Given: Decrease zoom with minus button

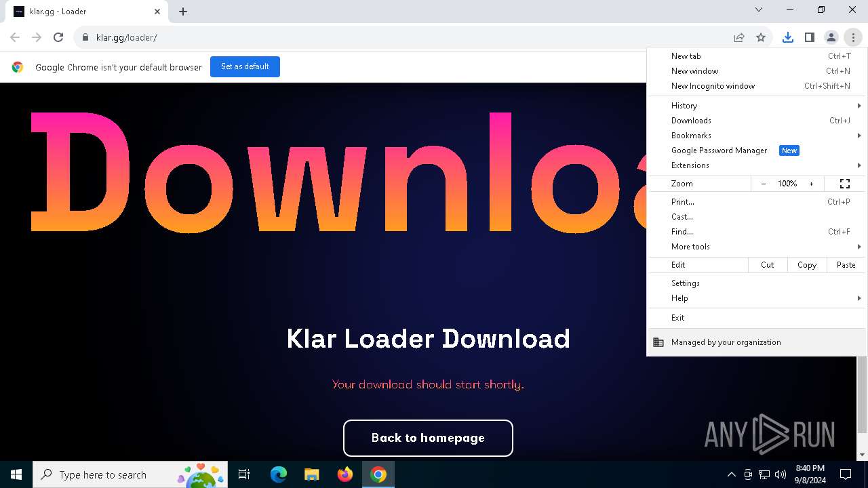Looking at the screenshot, I should click(764, 184).
